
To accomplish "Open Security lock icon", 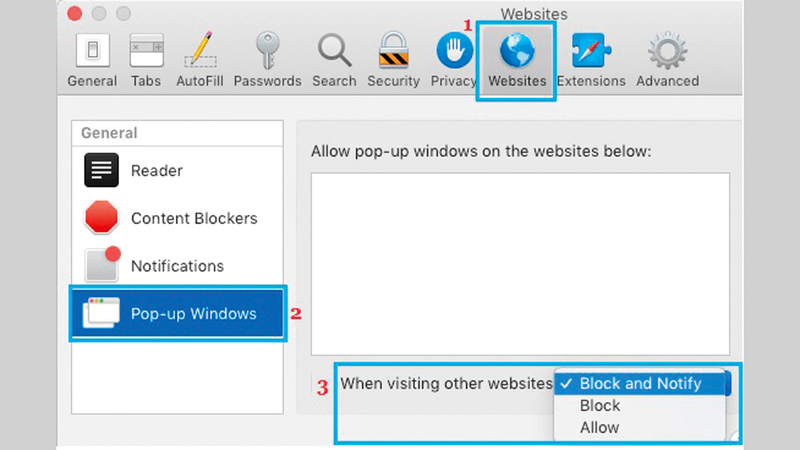I will tap(393, 52).
